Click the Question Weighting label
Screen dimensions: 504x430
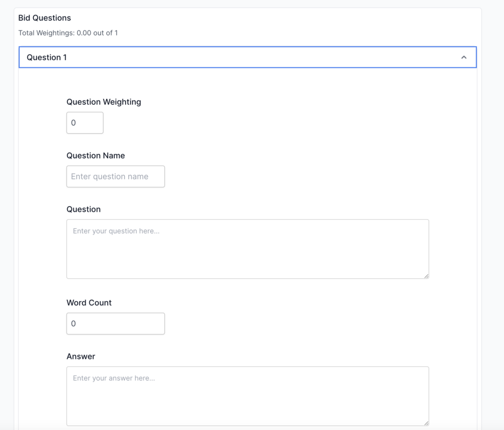(x=103, y=102)
